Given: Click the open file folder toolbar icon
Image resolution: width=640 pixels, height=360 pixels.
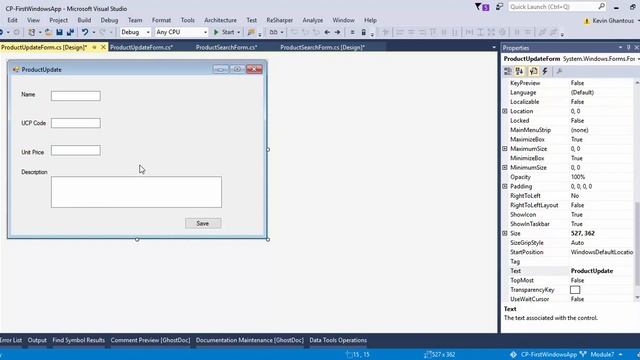Looking at the screenshot, I should tap(48, 32).
